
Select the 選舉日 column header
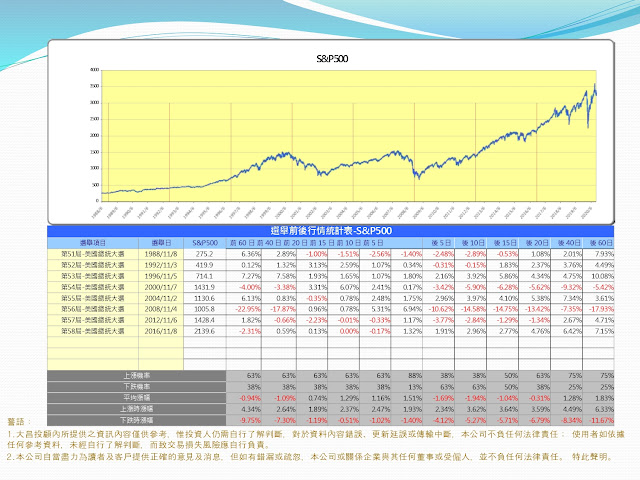click(x=161, y=243)
